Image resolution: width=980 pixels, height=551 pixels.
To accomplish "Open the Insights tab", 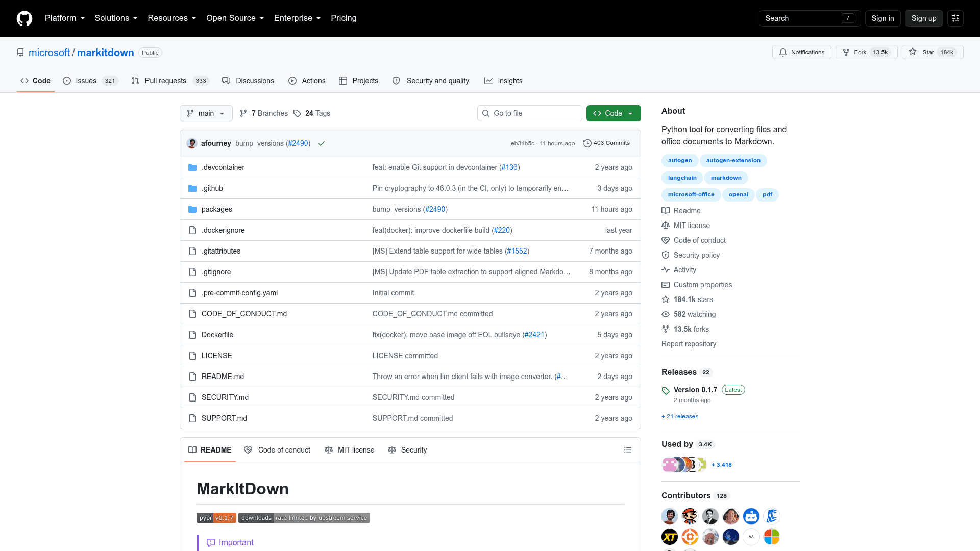I will (x=503, y=81).
